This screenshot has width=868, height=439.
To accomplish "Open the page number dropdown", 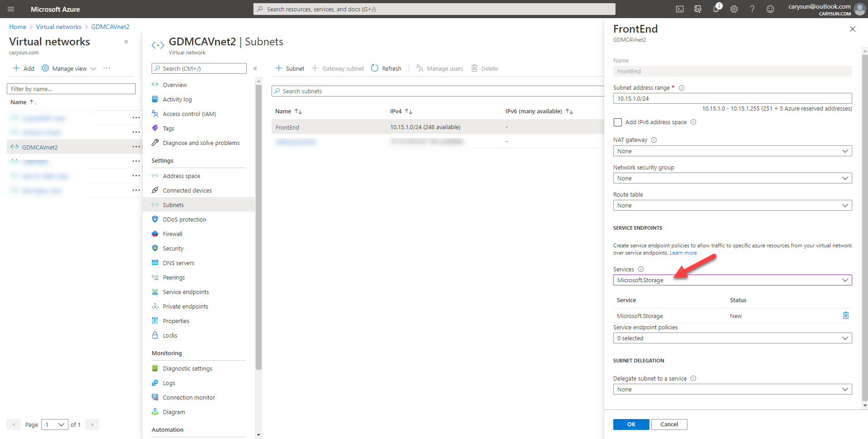I will [x=55, y=425].
